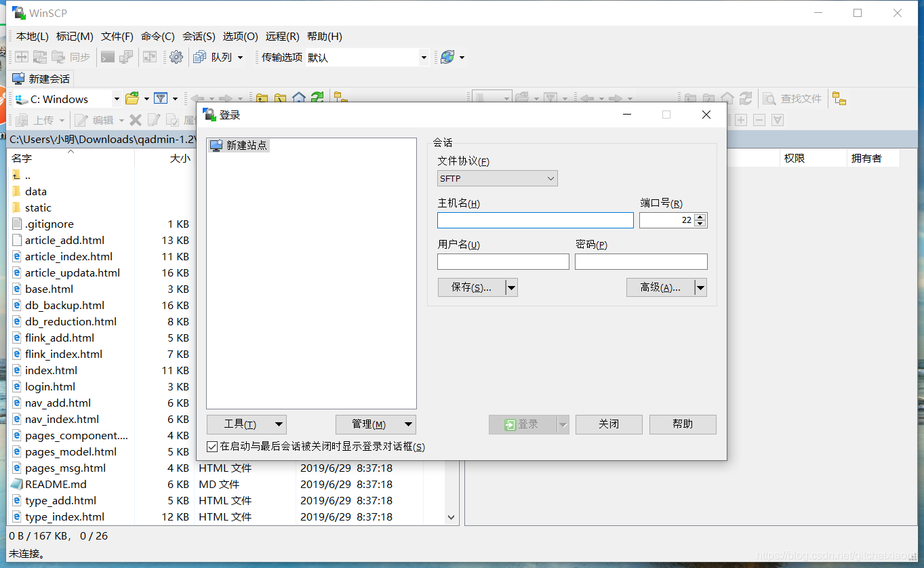Viewport: 924px width, 568px height.
Task: Decrease the 端口号 port number with down arrow
Action: point(701,224)
